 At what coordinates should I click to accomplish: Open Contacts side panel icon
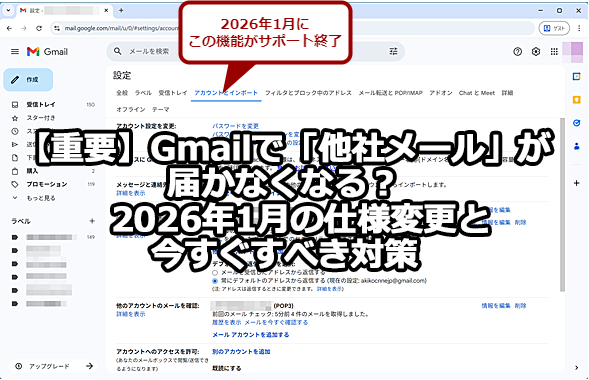click(x=577, y=146)
